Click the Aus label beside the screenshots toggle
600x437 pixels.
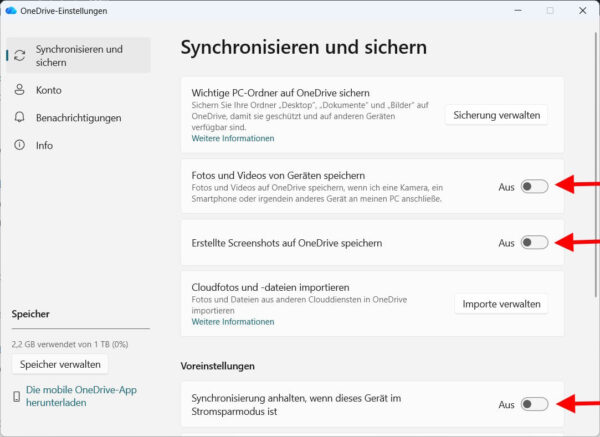pyautogui.click(x=506, y=243)
